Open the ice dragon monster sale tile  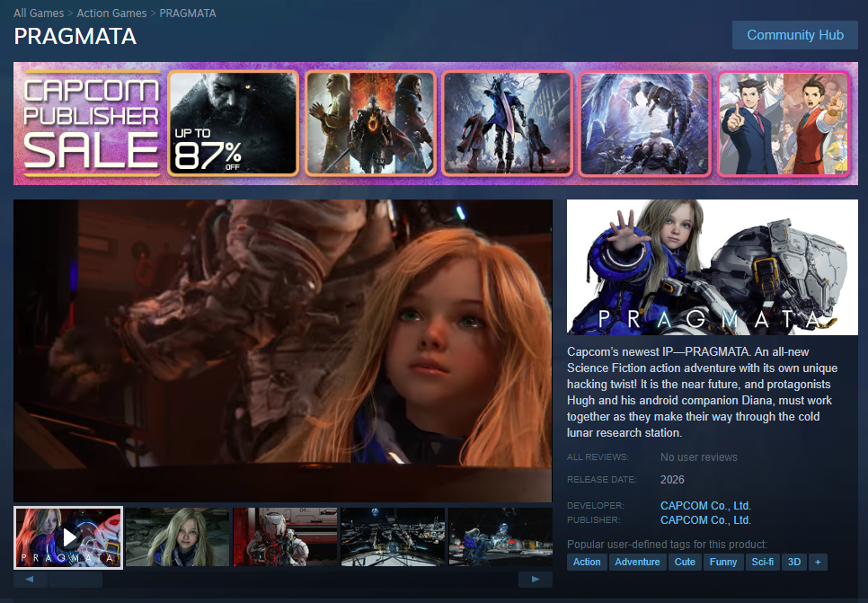[x=645, y=123]
